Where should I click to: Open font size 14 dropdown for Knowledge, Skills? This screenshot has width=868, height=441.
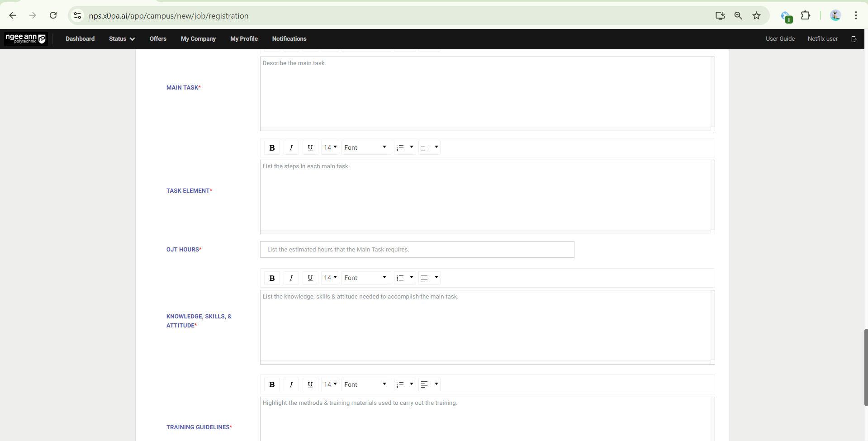(330, 278)
